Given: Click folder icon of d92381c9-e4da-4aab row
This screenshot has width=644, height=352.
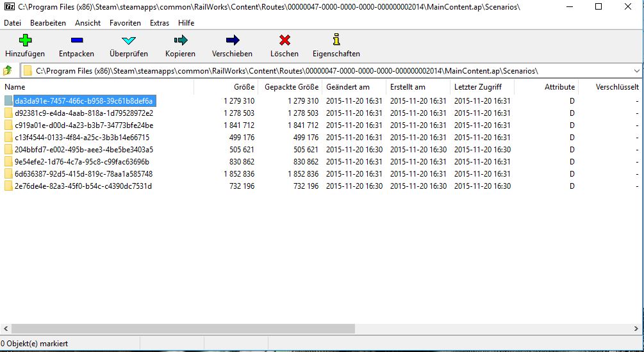Looking at the screenshot, I should click(8, 113).
